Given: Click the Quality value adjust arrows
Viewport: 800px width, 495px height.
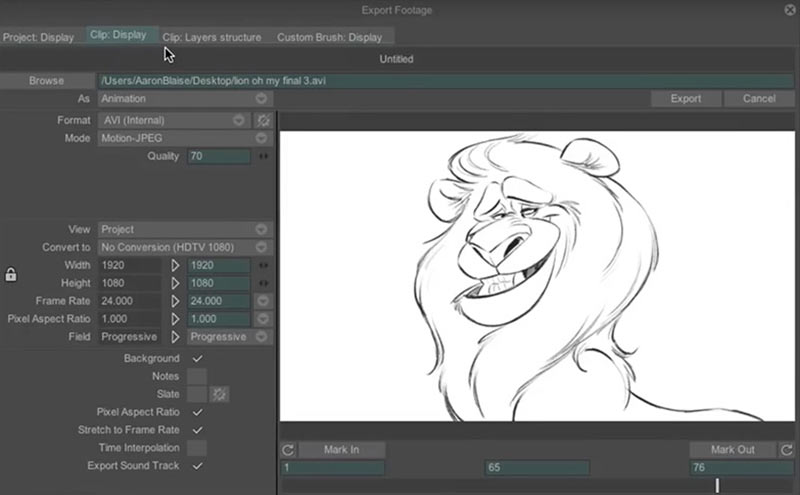Looking at the screenshot, I should [264, 156].
